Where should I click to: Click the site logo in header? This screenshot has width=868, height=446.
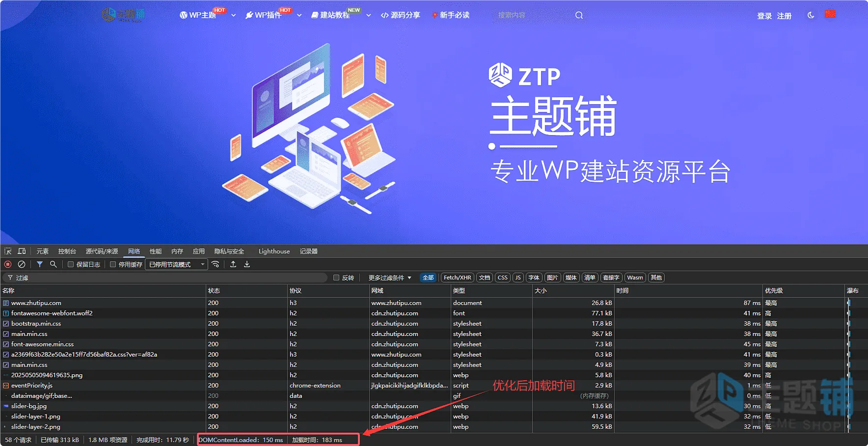pyautogui.click(x=123, y=15)
